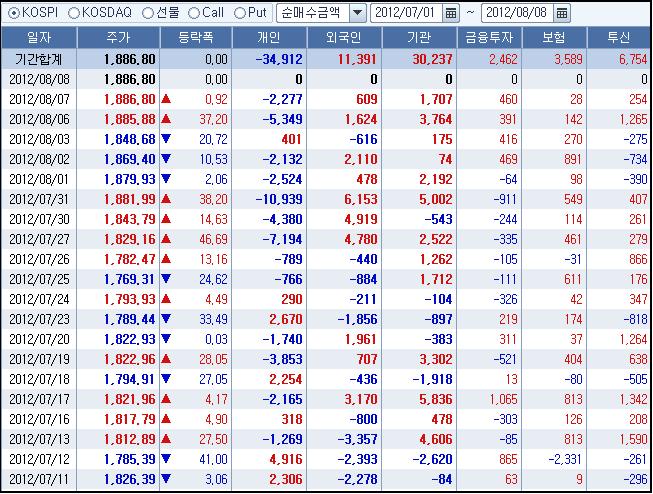
Task: Select the KOSPI radio button
Action: [13, 13]
